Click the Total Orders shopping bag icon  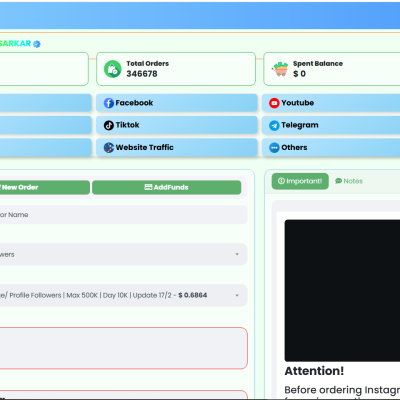point(113,69)
